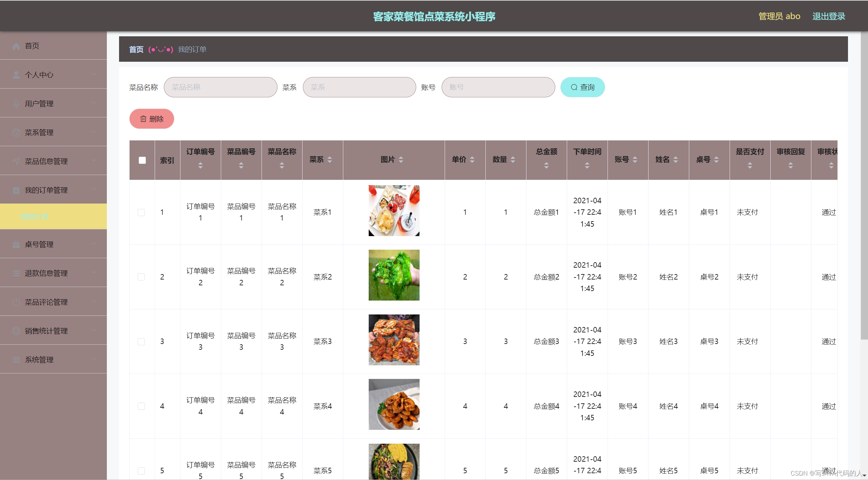
Task: Toggle the select-all checkbox in table header
Action: click(x=142, y=160)
